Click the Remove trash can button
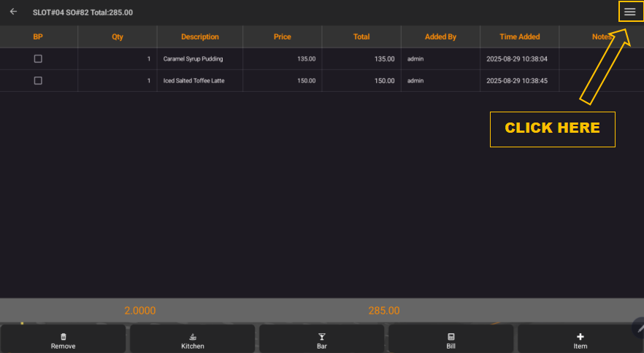The image size is (644, 353). (64, 341)
